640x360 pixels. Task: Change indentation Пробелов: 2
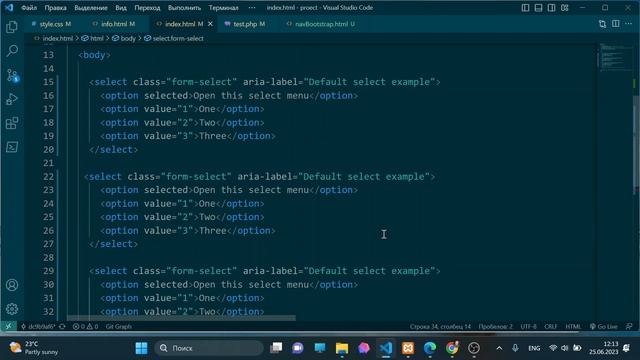tap(496, 327)
